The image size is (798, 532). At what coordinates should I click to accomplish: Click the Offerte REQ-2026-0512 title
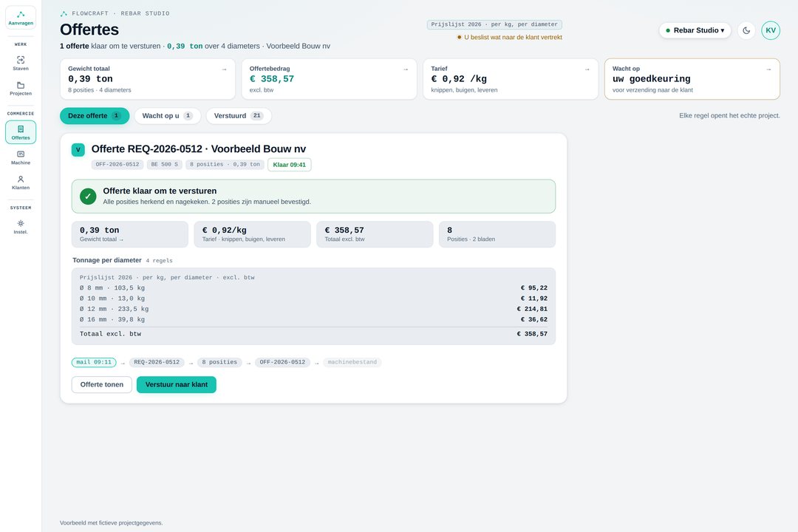[x=199, y=149]
